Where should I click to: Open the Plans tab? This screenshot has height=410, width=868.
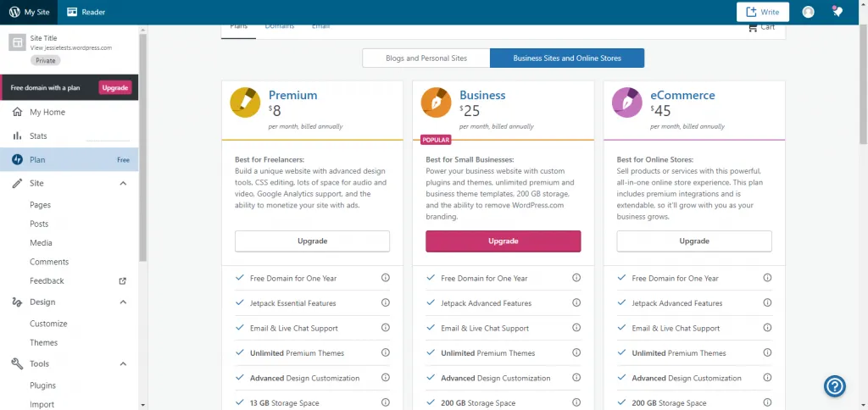click(238, 28)
